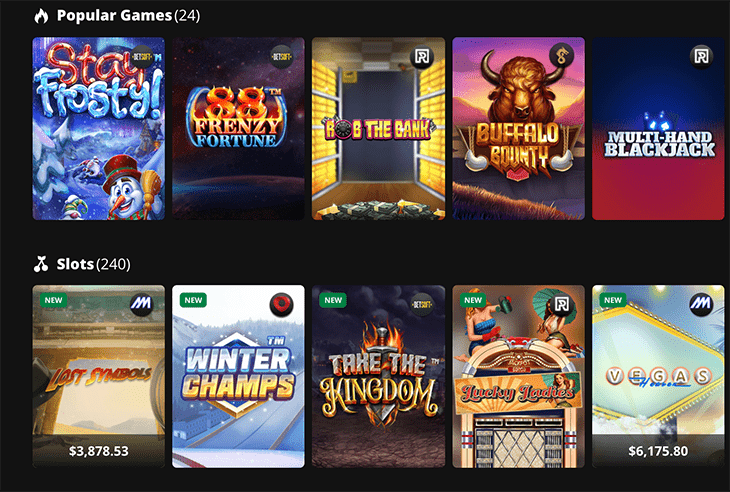Open the Slots category heading
730x492 pixels.
click(75, 264)
